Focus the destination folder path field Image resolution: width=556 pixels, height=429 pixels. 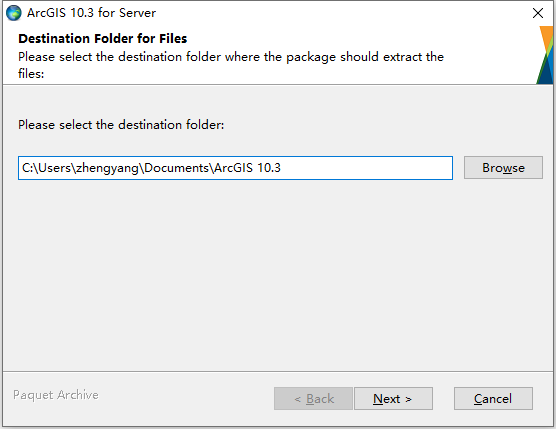[x=235, y=168]
